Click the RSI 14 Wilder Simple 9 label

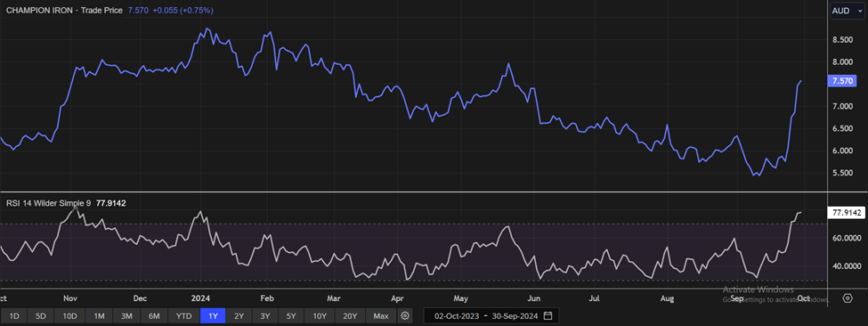[x=48, y=203]
